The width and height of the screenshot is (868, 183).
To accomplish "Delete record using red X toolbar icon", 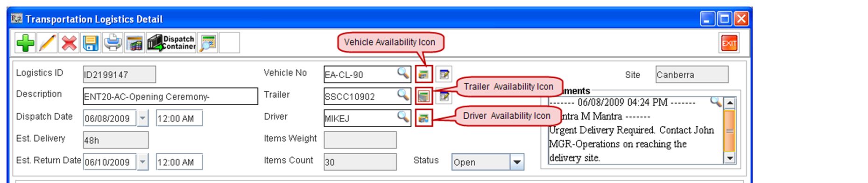I will pyautogui.click(x=69, y=43).
